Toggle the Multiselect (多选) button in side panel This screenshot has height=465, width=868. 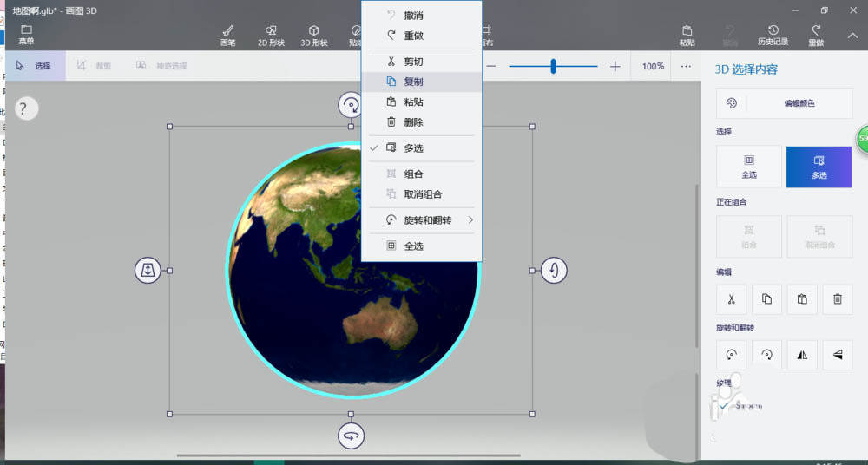click(819, 167)
